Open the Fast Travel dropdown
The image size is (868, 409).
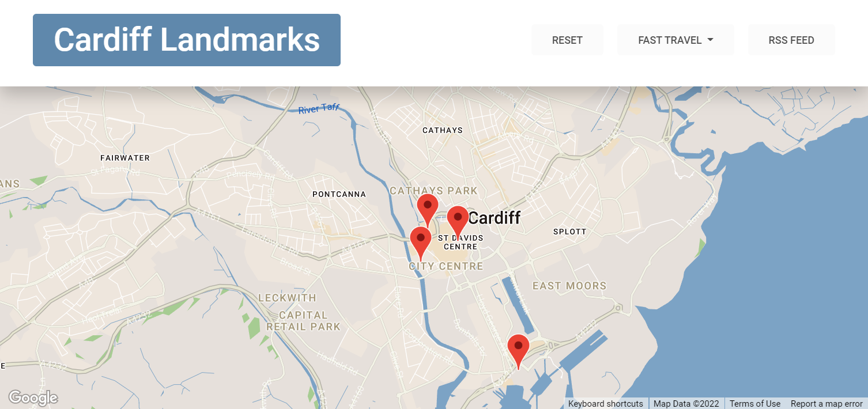click(675, 40)
